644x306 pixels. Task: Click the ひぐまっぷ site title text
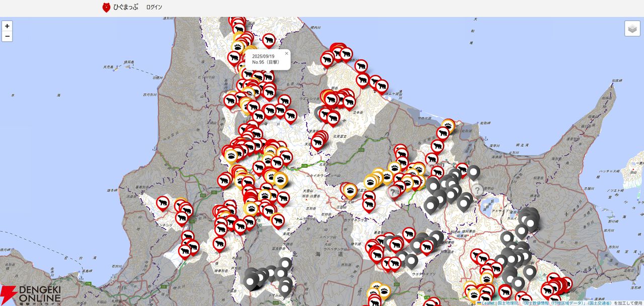(125, 7)
